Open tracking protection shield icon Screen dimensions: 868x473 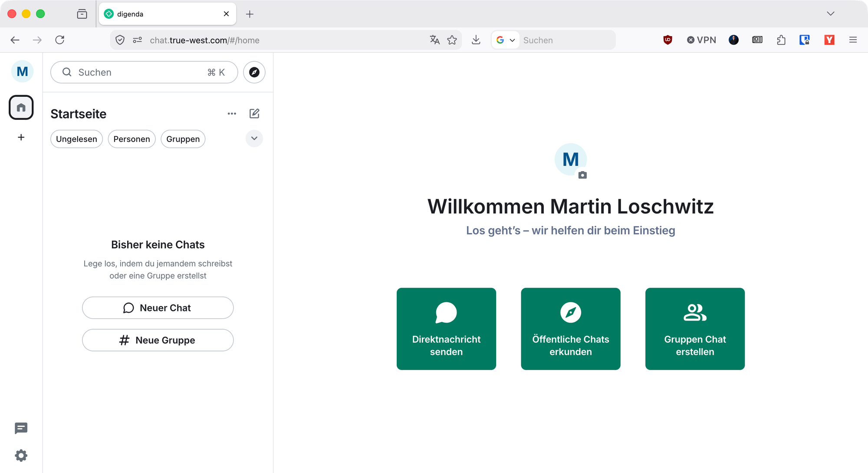[x=120, y=40]
